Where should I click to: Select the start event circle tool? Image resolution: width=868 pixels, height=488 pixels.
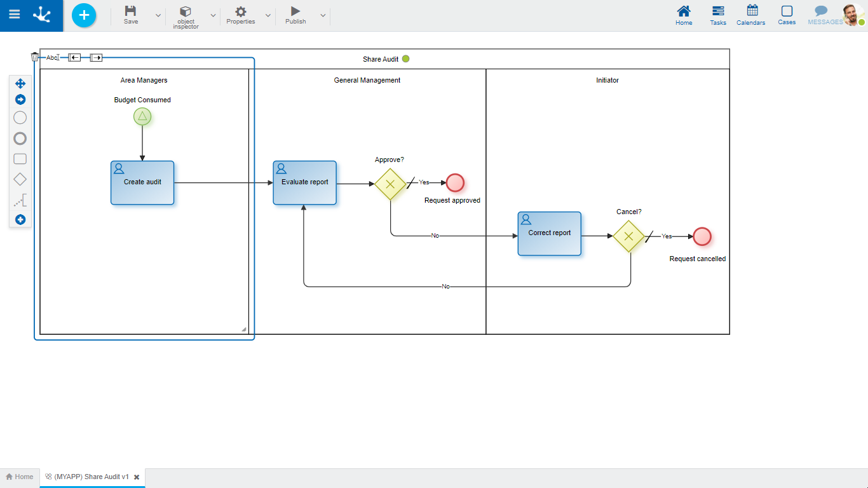point(20,118)
